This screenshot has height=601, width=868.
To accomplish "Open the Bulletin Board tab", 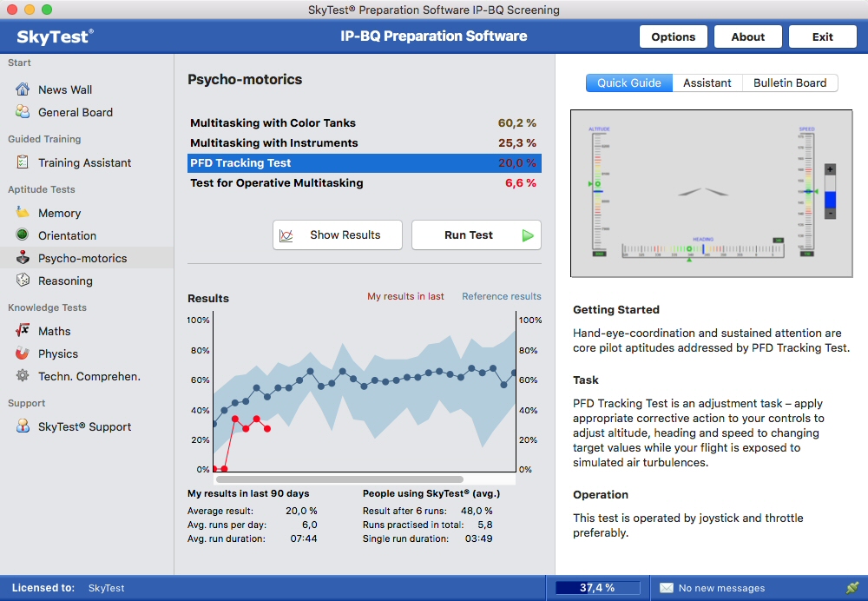I will [789, 83].
